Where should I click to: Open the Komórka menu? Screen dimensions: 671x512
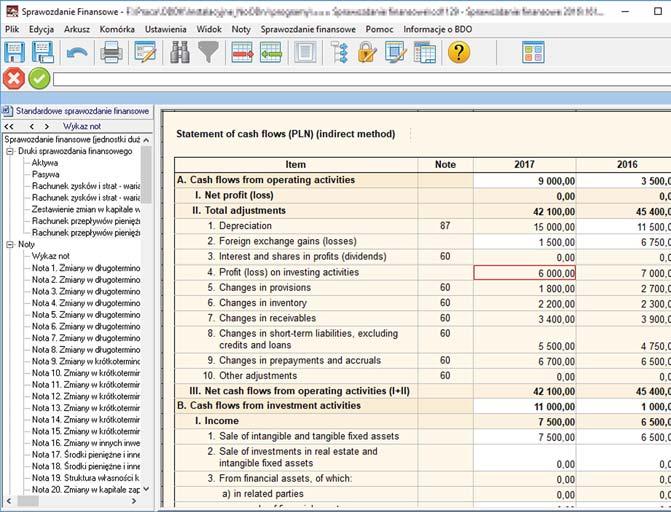click(117, 29)
